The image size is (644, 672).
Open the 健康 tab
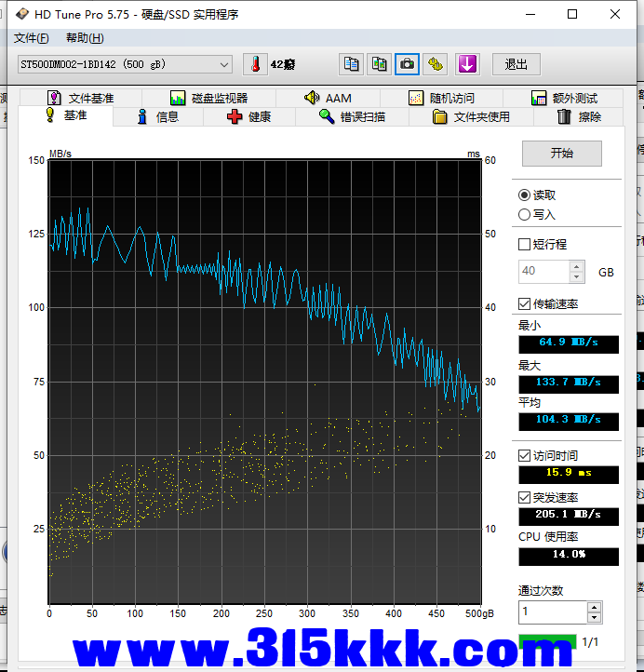point(249,116)
